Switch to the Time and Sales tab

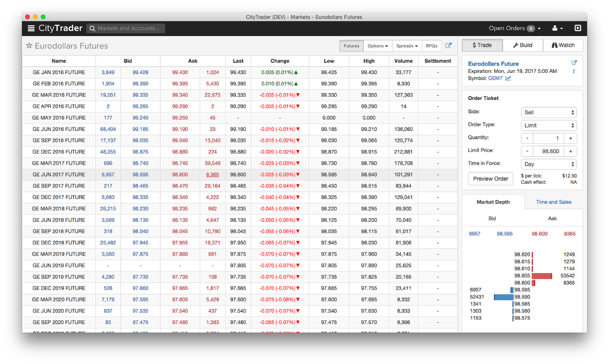pyautogui.click(x=553, y=202)
